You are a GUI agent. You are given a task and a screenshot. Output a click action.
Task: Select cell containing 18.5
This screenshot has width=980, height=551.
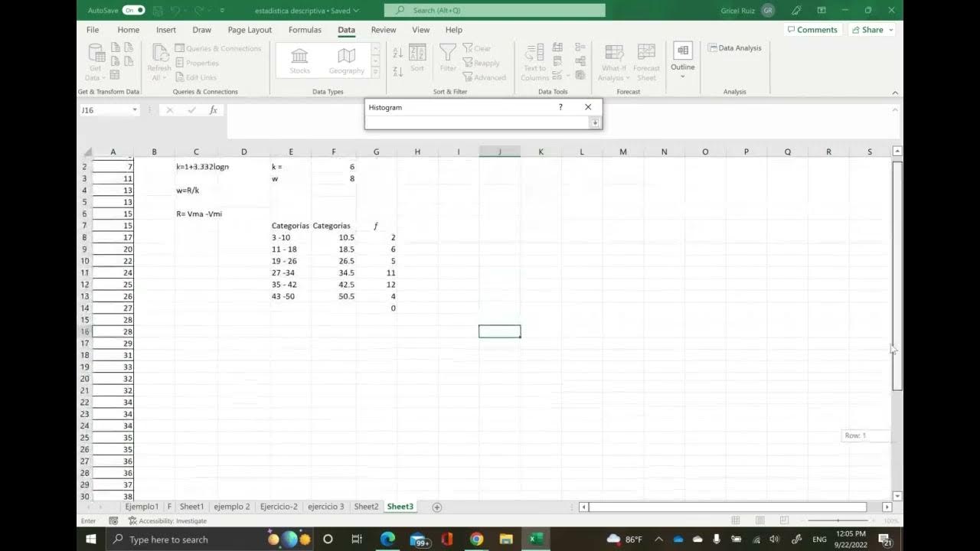pos(334,249)
